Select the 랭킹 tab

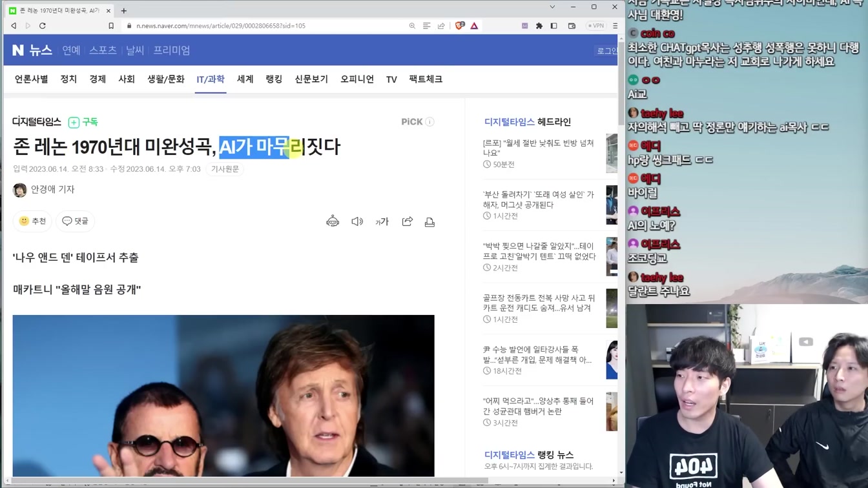pos(274,79)
